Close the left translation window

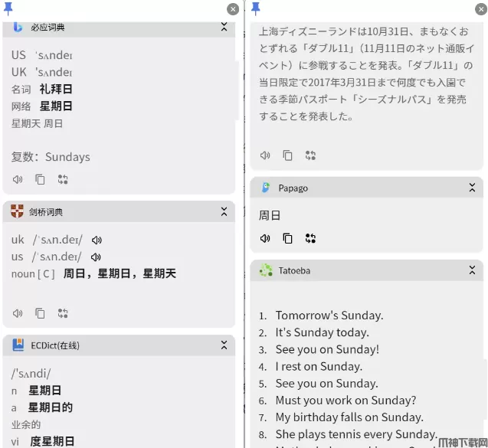coord(233,9)
